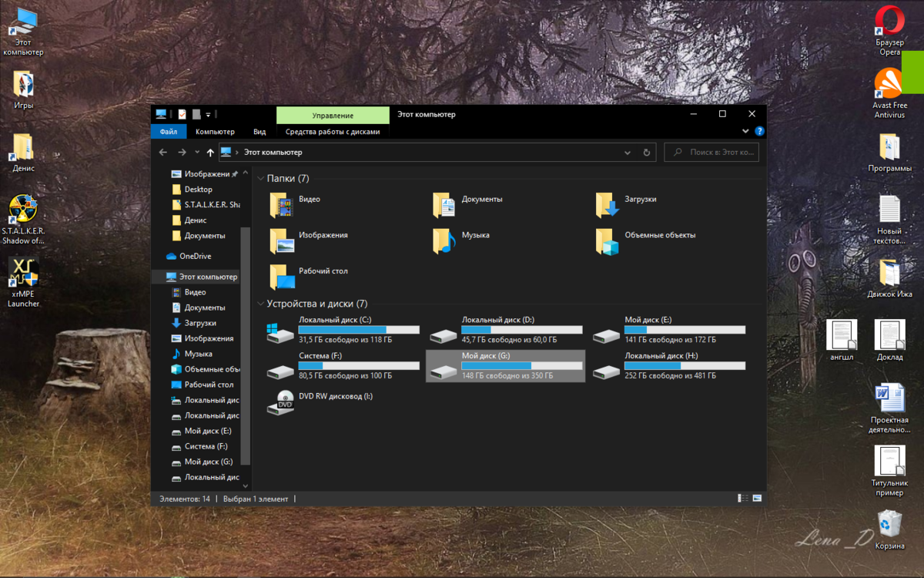The height and width of the screenshot is (578, 924).
Task: Select the Локальный диск (D:) drive icon
Action: click(444, 335)
